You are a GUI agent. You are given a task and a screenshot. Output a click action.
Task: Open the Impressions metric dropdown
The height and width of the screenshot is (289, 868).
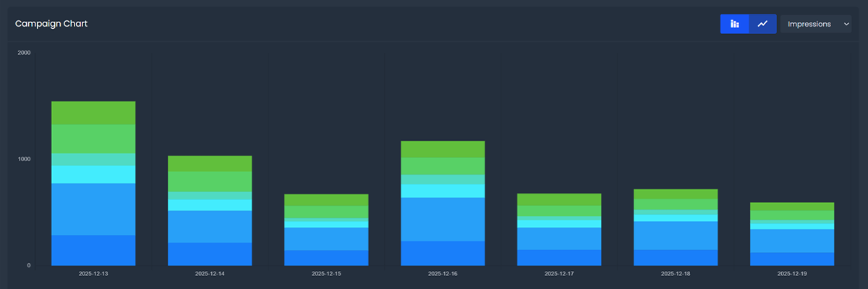click(815, 24)
